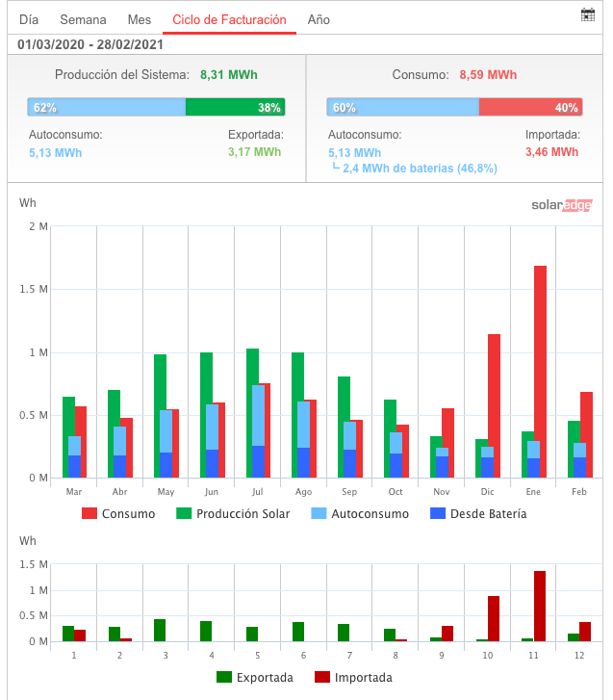
Task: Switch to the Año tab
Action: [x=319, y=19]
